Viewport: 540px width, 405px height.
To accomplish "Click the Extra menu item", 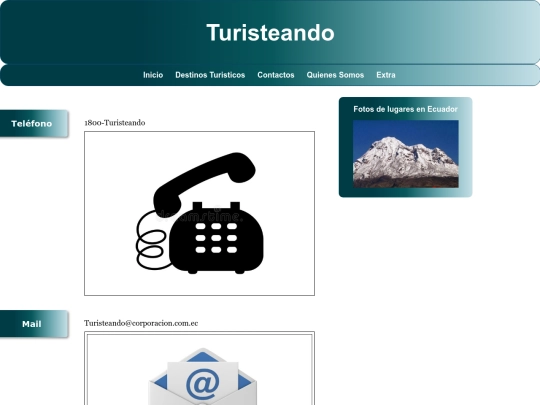I will click(x=386, y=75).
